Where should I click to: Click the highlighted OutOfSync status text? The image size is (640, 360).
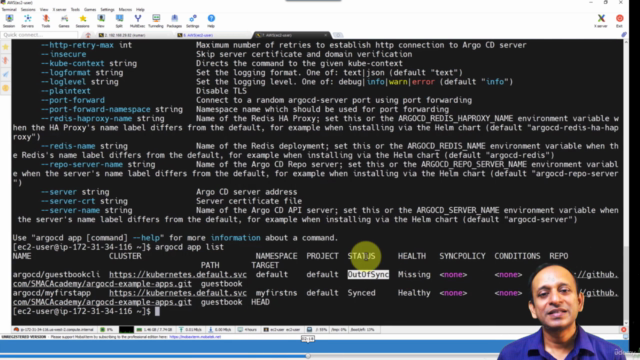coord(368,274)
